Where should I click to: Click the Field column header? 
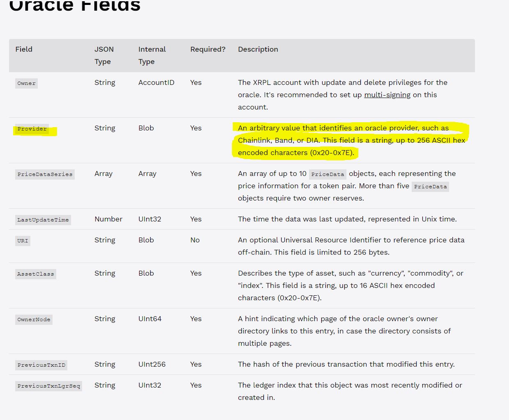point(24,49)
